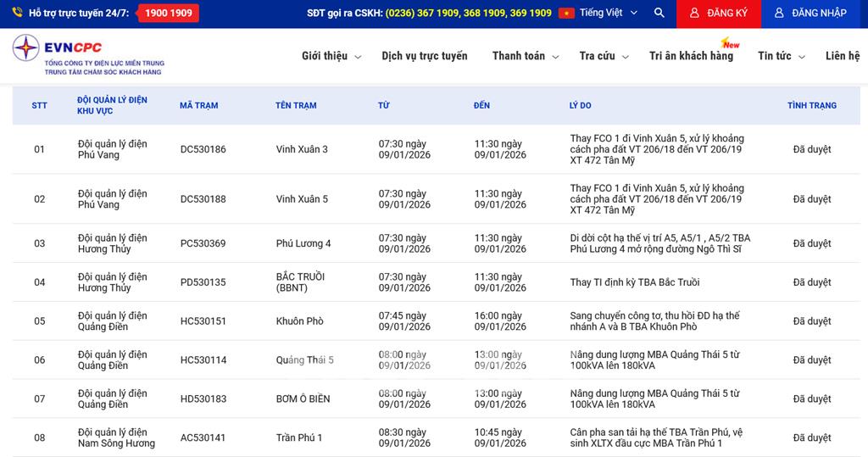
Task: Open the Tin tức menu
Action: coord(775,56)
